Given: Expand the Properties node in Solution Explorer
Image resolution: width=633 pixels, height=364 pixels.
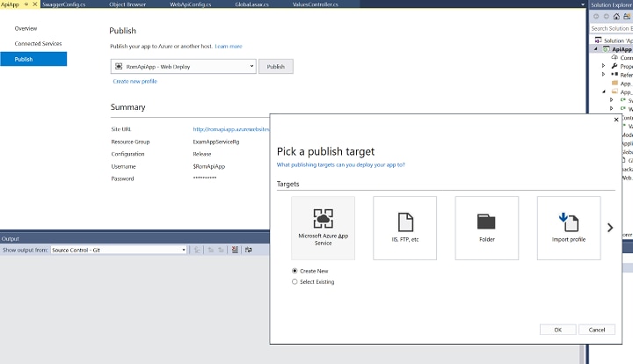Looking at the screenshot, I should point(603,66).
